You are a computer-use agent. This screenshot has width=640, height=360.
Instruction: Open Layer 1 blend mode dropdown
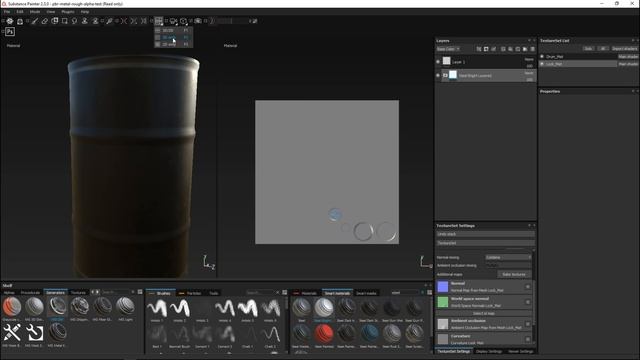coord(529,59)
